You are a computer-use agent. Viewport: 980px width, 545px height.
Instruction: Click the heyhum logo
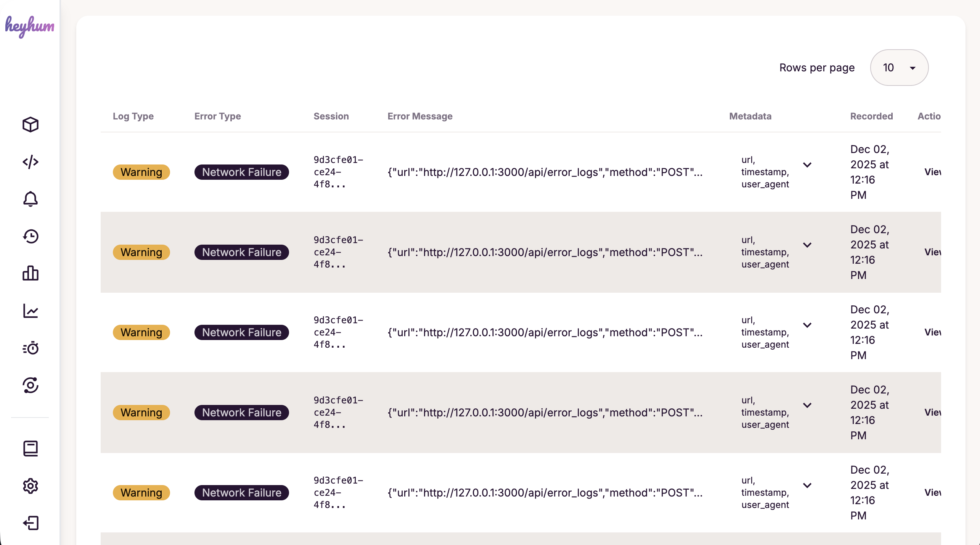[29, 26]
